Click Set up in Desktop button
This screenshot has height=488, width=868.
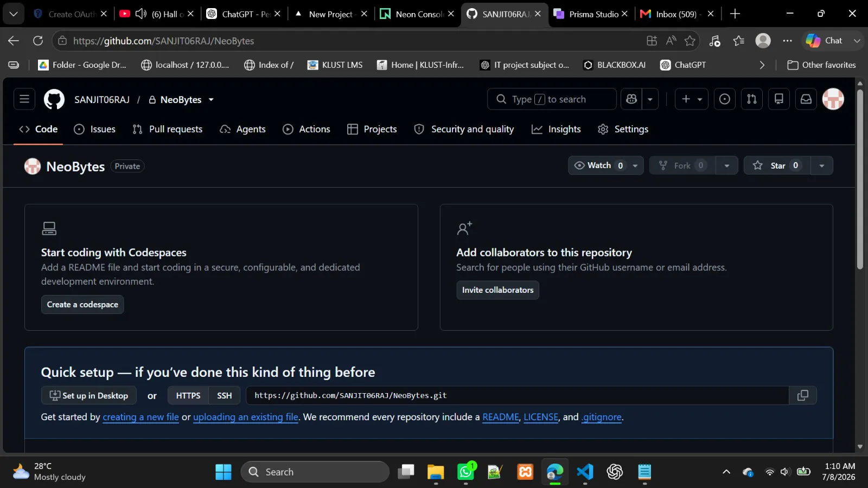point(89,395)
